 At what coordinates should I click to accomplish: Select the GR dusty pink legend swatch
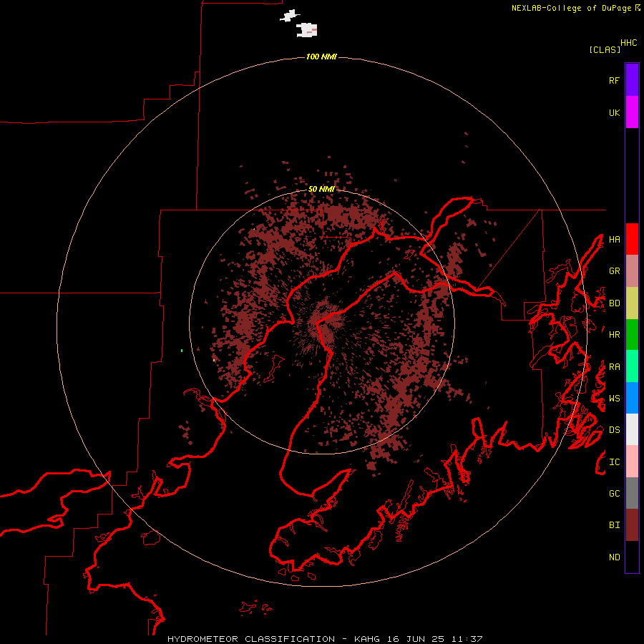click(632, 271)
